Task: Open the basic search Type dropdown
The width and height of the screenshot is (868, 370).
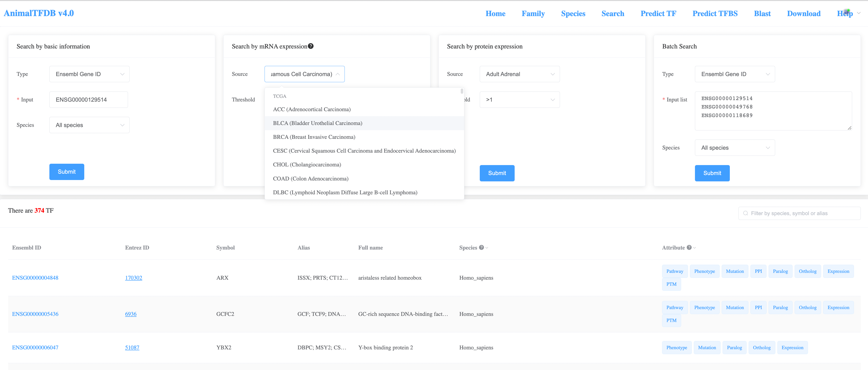Action: pyautogui.click(x=89, y=74)
